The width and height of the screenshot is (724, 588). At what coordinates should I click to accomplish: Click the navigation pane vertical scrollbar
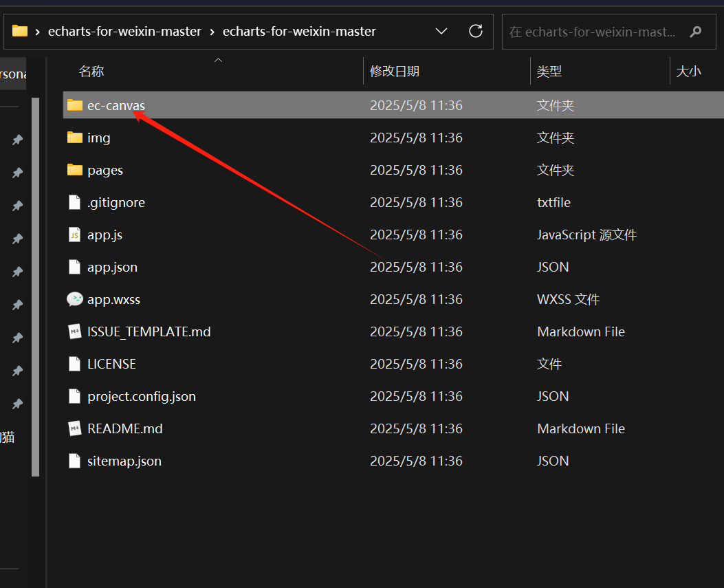click(x=36, y=286)
